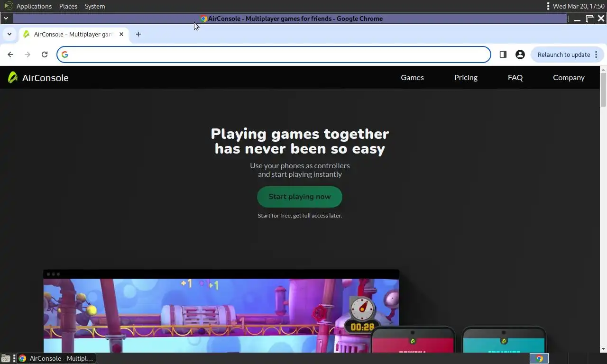The image size is (607, 364).
Task: Select the AirConsole browser tab
Action: pos(73,34)
